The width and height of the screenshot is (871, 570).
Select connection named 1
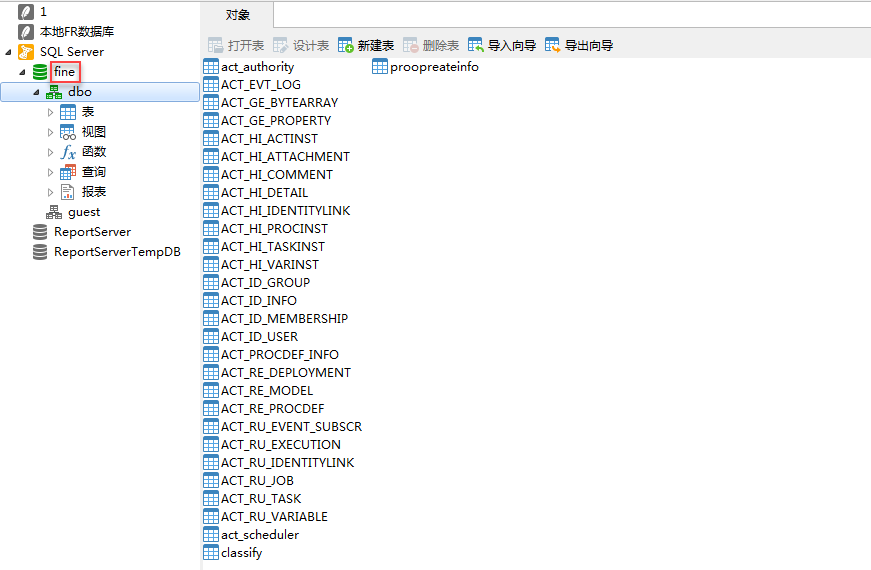coord(43,12)
